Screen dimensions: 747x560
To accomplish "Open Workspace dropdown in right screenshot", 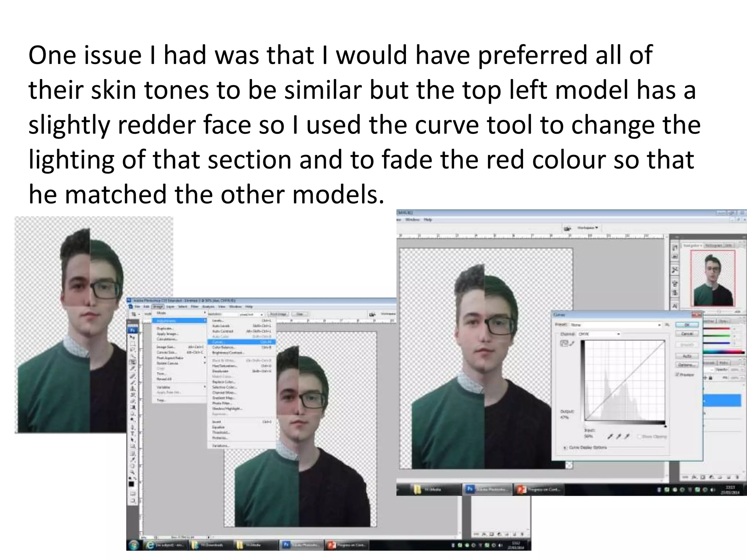I will click(x=587, y=228).
